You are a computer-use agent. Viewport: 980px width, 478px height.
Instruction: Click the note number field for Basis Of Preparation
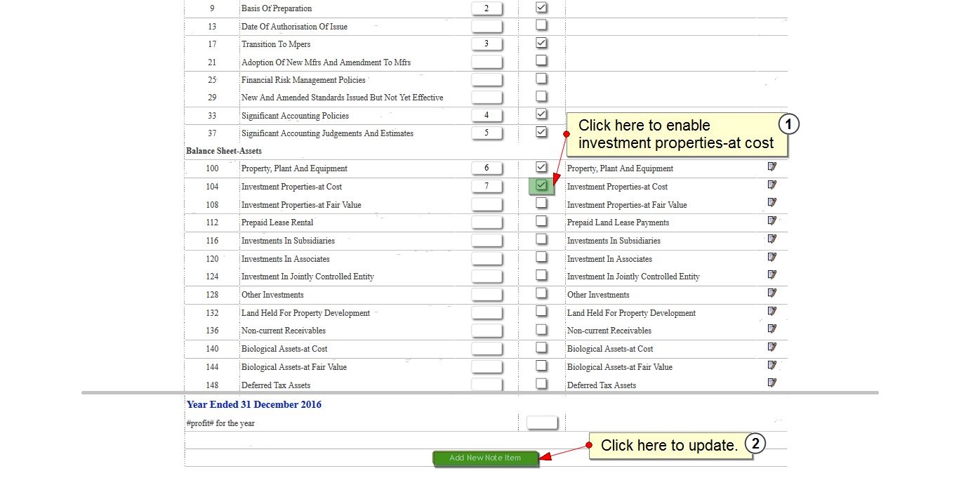pyautogui.click(x=486, y=8)
